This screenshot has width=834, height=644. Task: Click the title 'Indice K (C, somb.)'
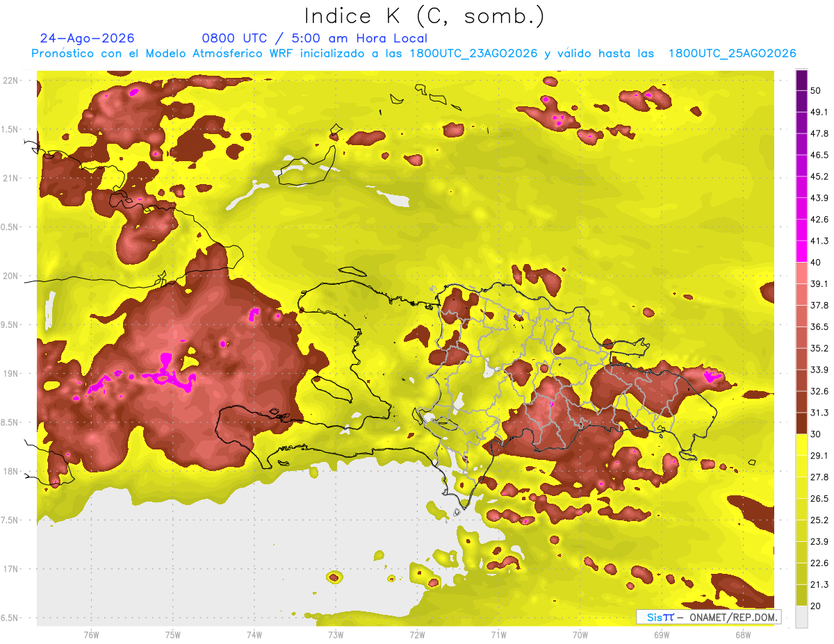click(x=424, y=16)
